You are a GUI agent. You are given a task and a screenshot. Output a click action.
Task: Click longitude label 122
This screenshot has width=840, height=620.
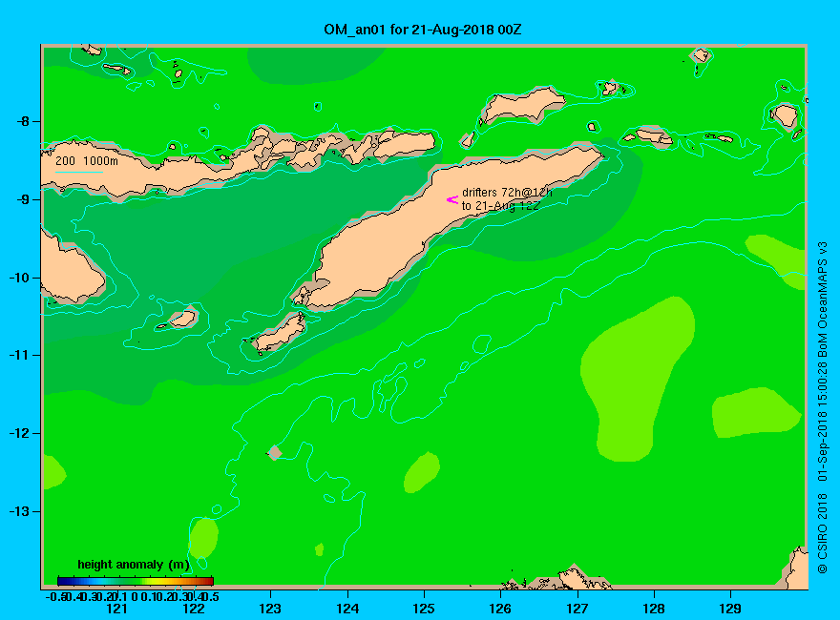[194, 609]
